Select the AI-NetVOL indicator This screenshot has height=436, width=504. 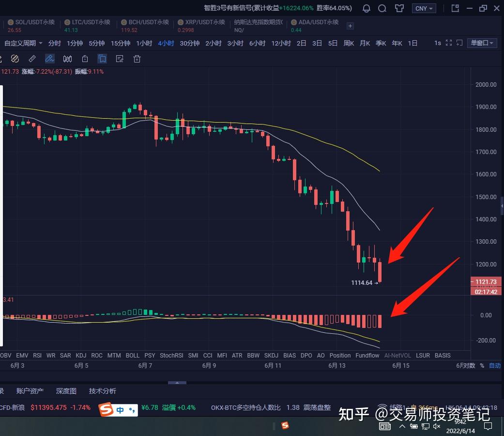[397, 356]
